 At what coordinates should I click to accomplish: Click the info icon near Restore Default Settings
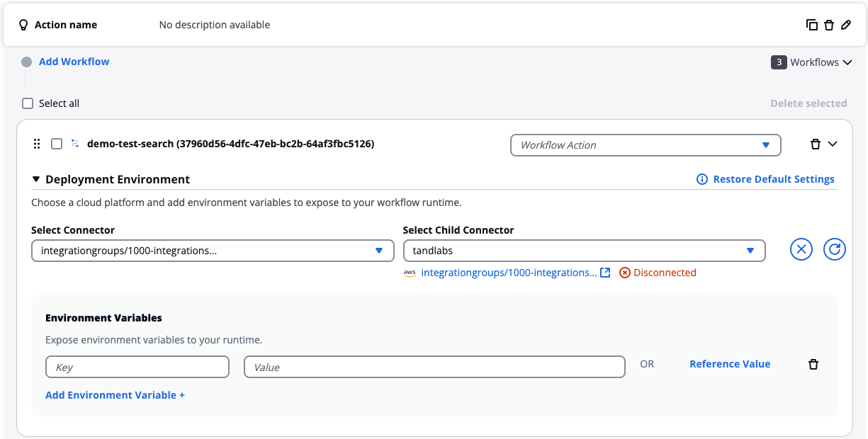pos(701,179)
